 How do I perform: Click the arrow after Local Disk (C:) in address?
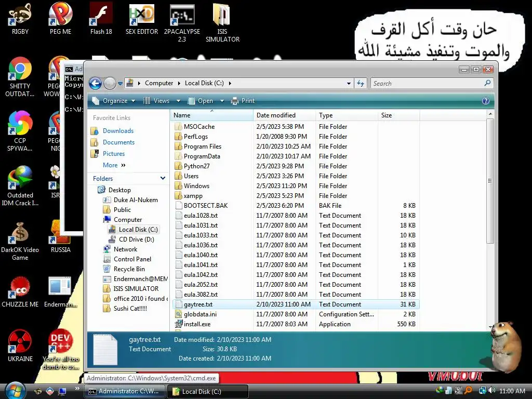[x=230, y=83]
